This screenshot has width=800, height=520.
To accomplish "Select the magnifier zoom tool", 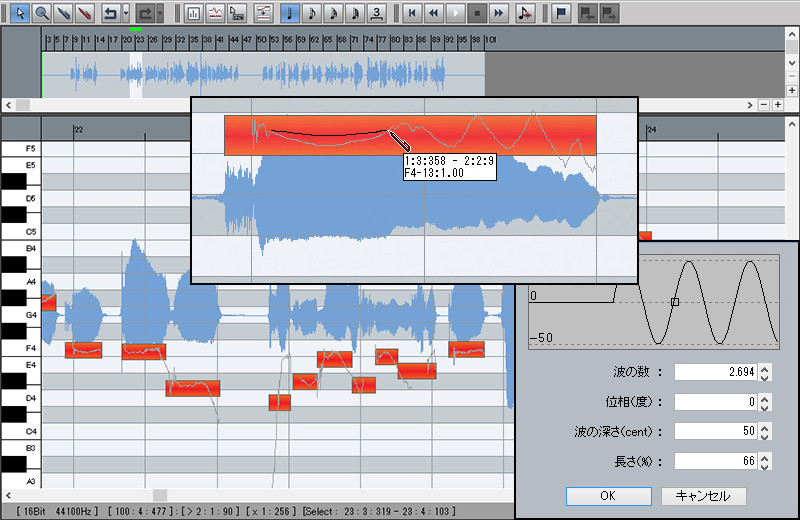I will [x=42, y=13].
